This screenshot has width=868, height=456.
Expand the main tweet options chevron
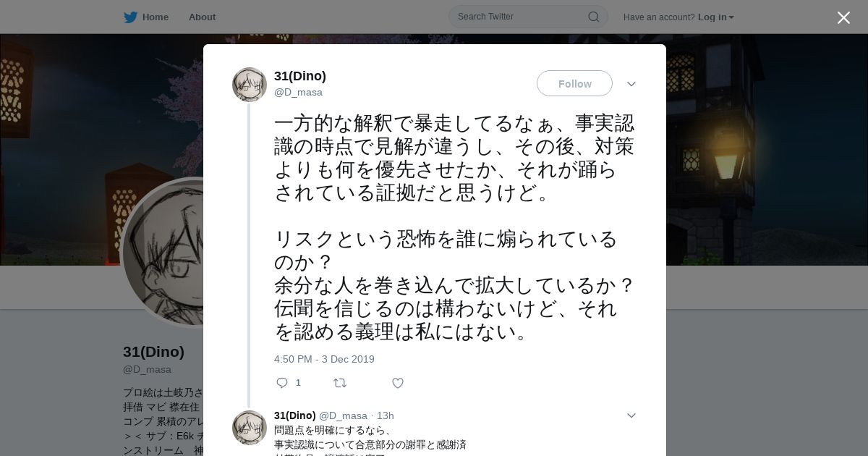tap(631, 84)
